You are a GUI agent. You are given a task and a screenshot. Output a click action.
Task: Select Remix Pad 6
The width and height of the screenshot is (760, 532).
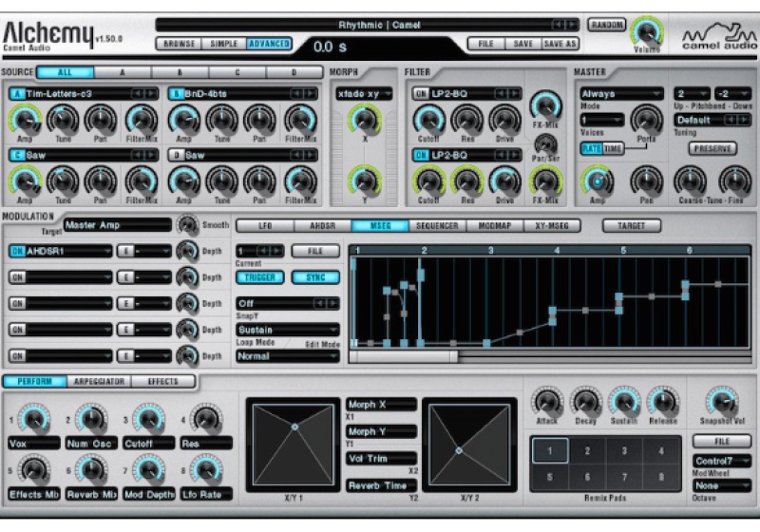pyautogui.click(x=587, y=478)
